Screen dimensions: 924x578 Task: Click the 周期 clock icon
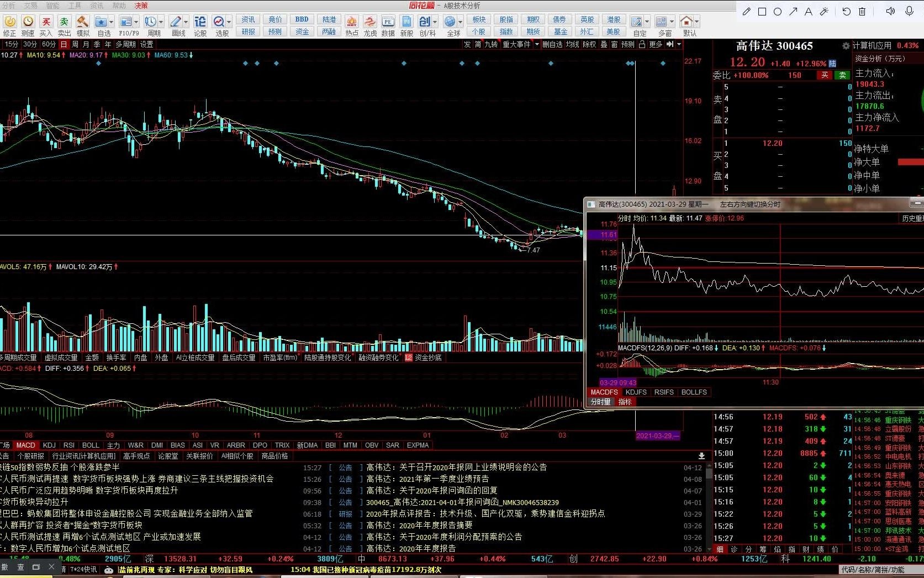[150, 22]
